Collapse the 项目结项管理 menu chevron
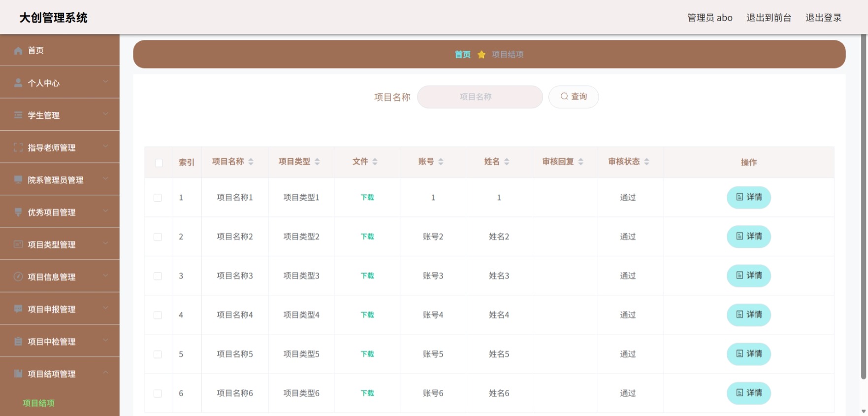 (x=105, y=373)
